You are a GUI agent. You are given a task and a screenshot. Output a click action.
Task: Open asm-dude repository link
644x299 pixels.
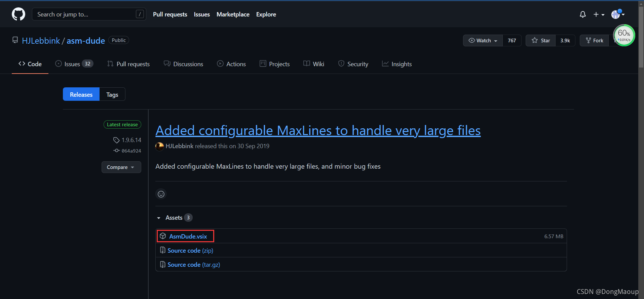tap(86, 41)
